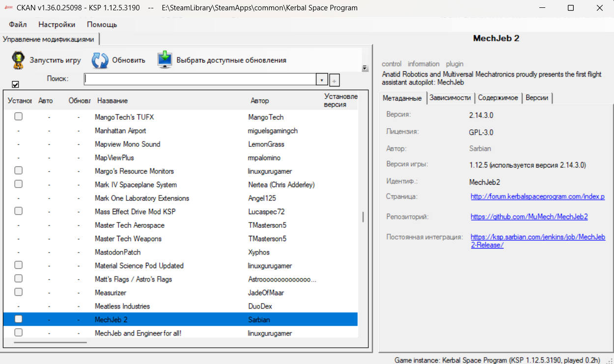Image resolution: width=614 pixels, height=364 pixels.
Task: Click the 'plugin' tag label
Action: (454, 64)
